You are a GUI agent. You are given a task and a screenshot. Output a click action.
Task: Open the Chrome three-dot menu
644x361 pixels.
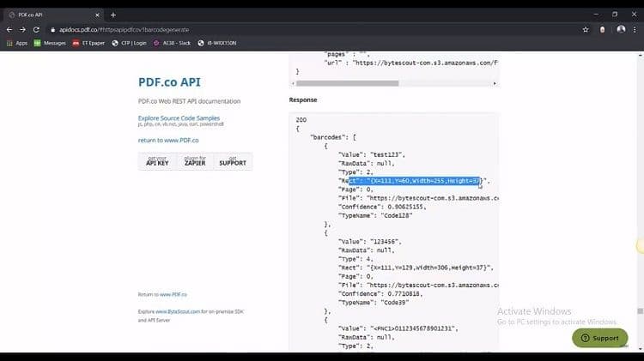[636, 28]
